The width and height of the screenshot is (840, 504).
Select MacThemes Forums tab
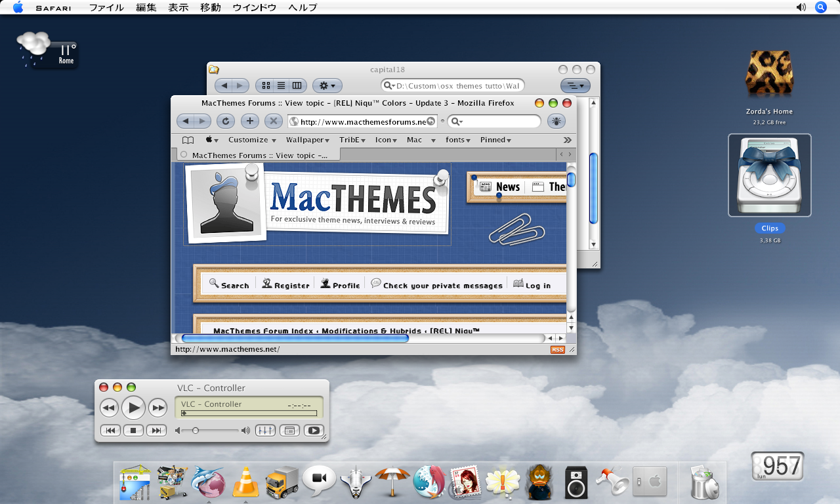click(x=259, y=155)
